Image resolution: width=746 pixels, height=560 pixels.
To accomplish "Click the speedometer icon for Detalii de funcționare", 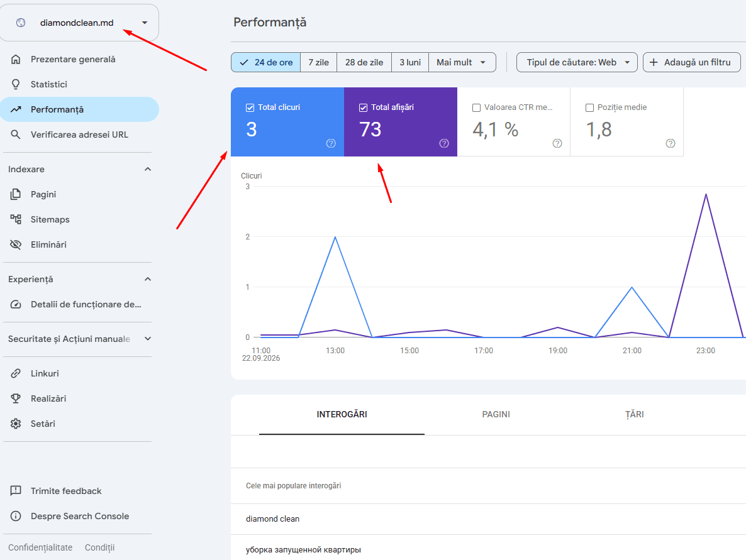I will click(x=16, y=304).
